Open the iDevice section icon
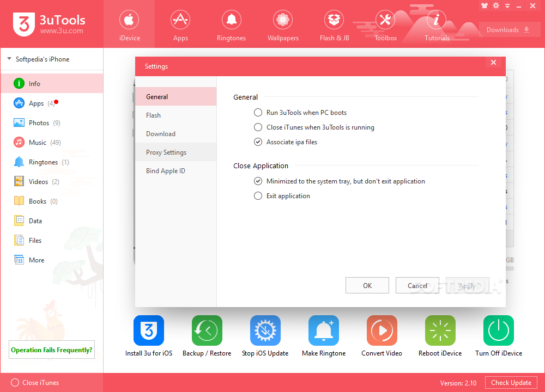Screen dimensions: 545x392 129,20
